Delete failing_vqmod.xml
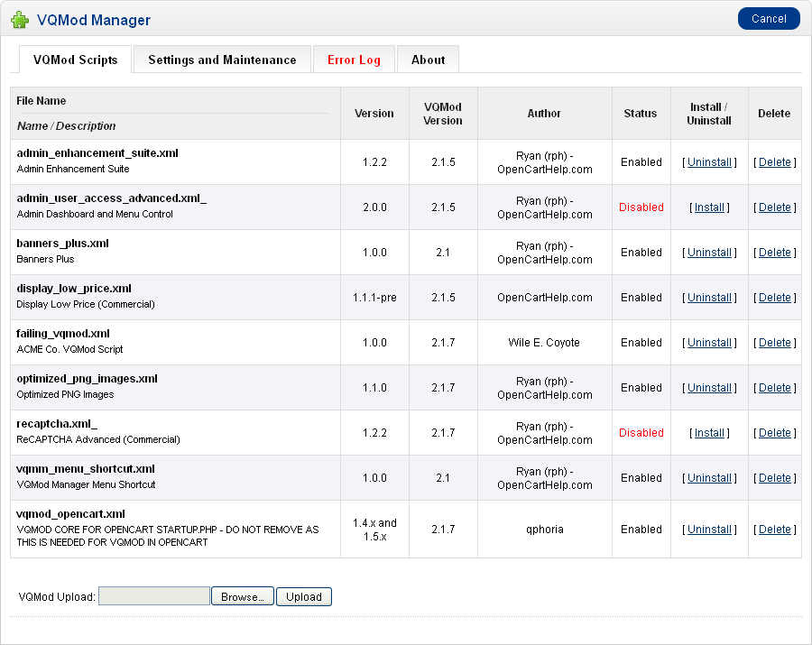 click(x=775, y=342)
